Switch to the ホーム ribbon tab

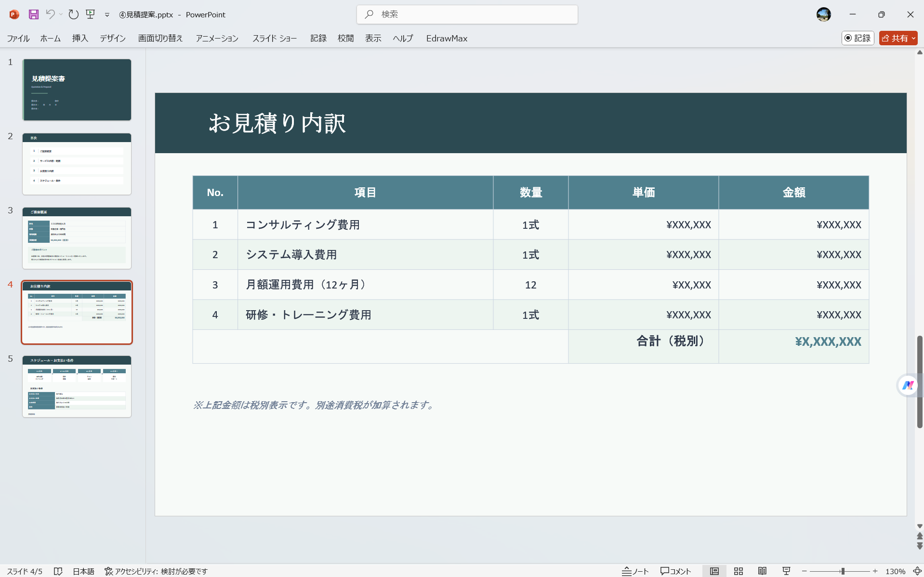[x=50, y=38]
